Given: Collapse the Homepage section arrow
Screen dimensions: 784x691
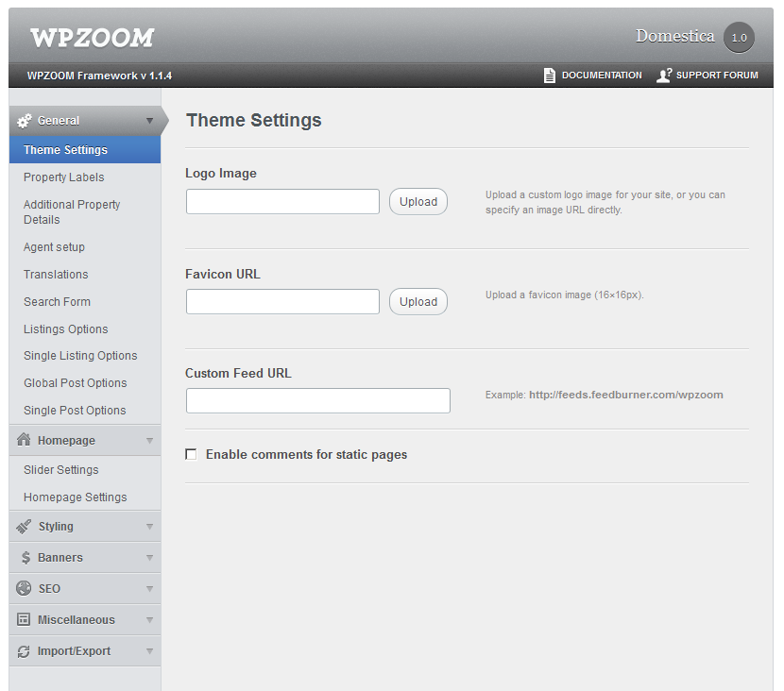Looking at the screenshot, I should point(149,441).
